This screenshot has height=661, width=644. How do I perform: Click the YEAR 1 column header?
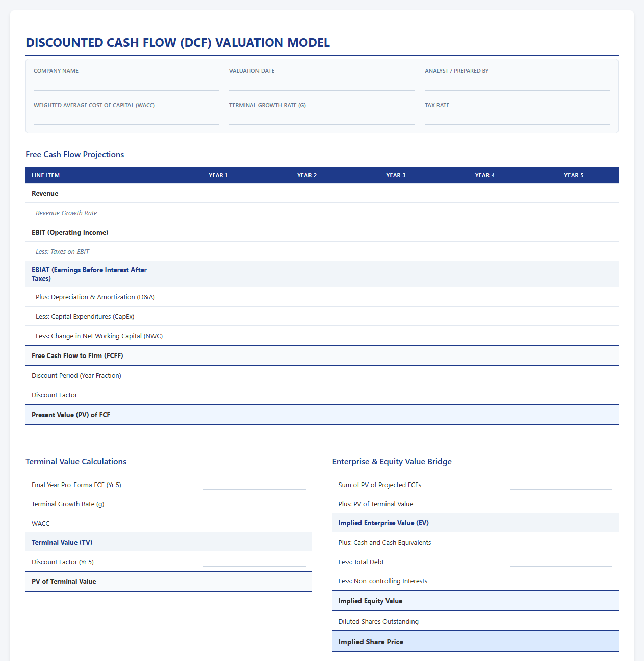[x=218, y=175]
